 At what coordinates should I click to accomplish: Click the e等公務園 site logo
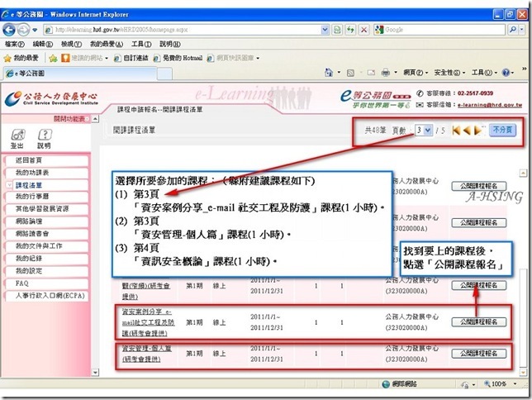click(x=376, y=98)
